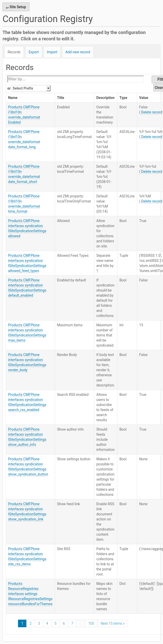Viewport: 163px width, 644px height.
Task: Open the max_items syndication record
Action: click(27, 333)
